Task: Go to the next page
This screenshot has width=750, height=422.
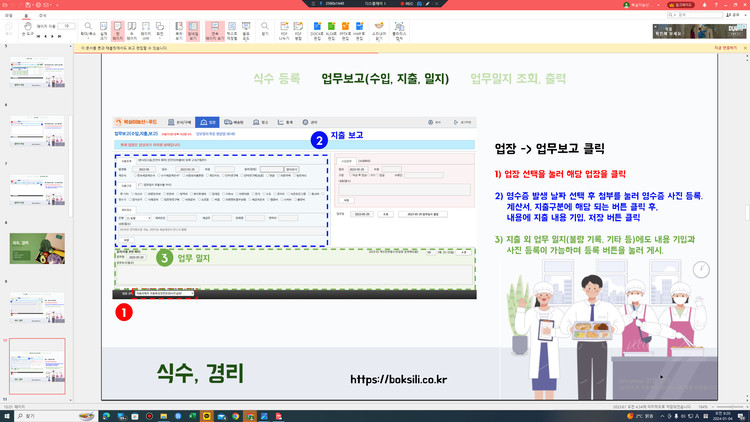Action: point(53,36)
